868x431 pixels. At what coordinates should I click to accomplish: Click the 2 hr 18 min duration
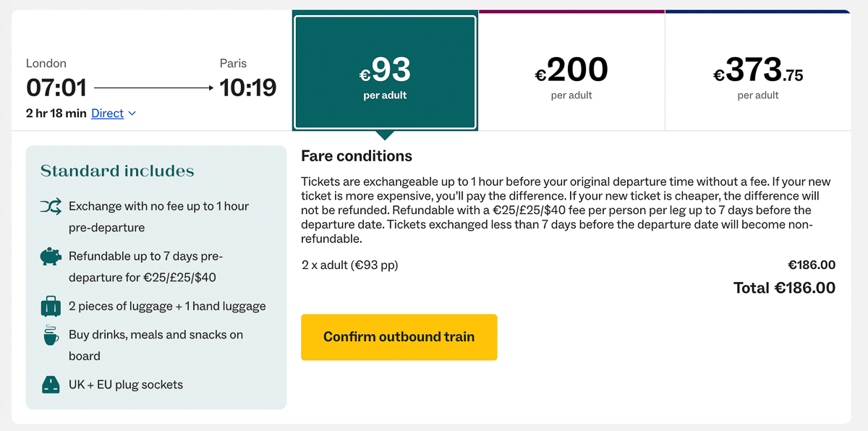56,114
